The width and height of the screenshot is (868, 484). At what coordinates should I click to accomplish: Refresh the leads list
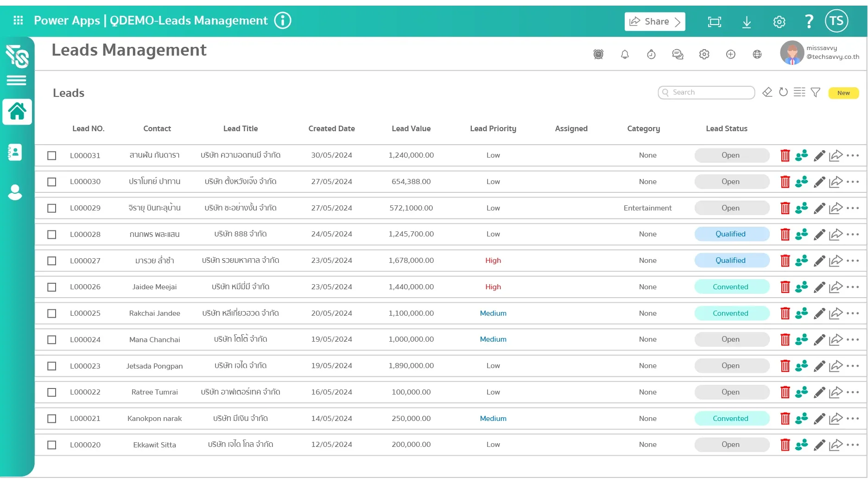(x=783, y=92)
